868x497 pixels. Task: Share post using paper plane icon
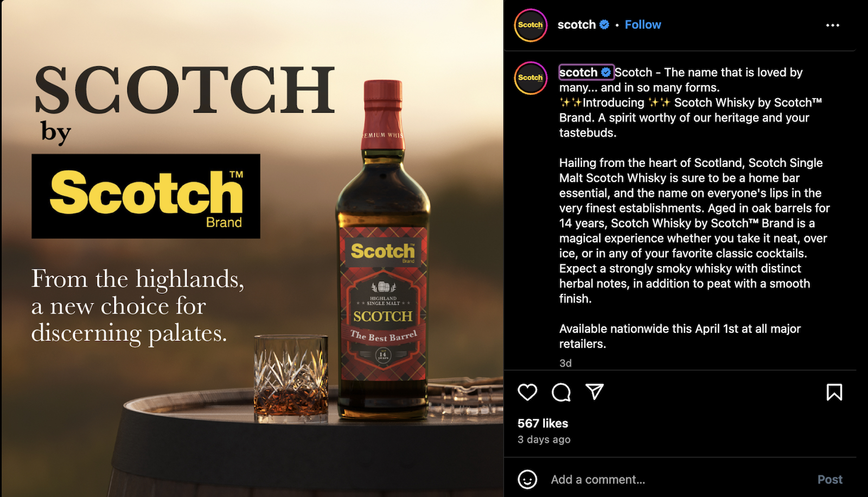coord(595,391)
